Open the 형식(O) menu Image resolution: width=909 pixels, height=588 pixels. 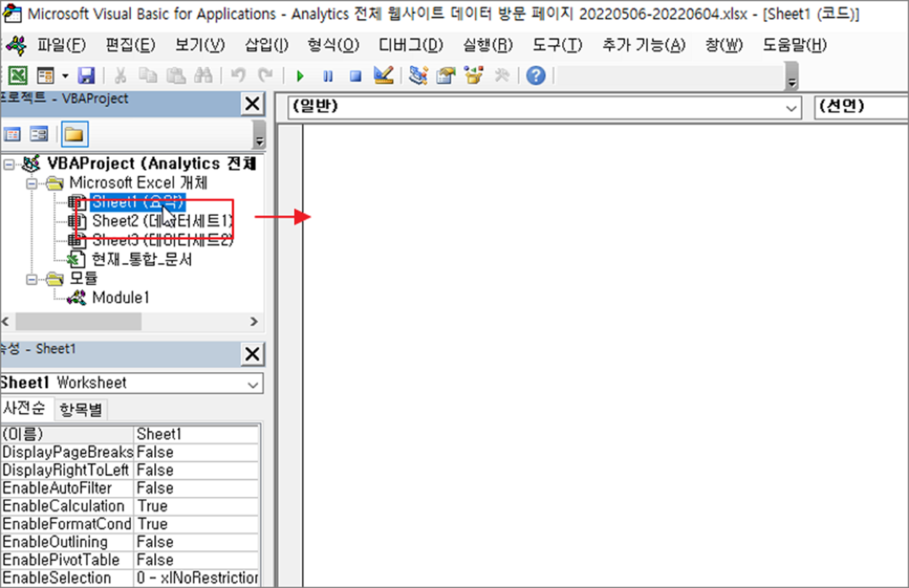tap(334, 45)
